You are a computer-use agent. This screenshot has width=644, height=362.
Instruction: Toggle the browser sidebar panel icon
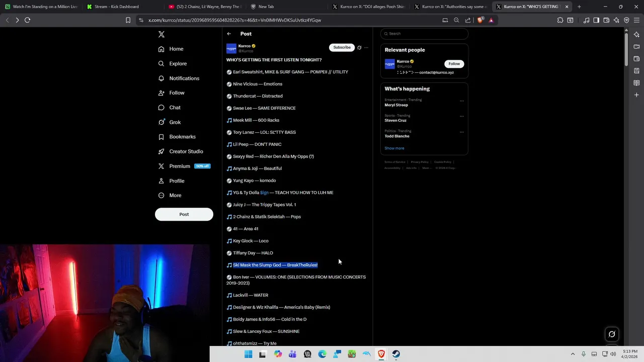(596, 20)
